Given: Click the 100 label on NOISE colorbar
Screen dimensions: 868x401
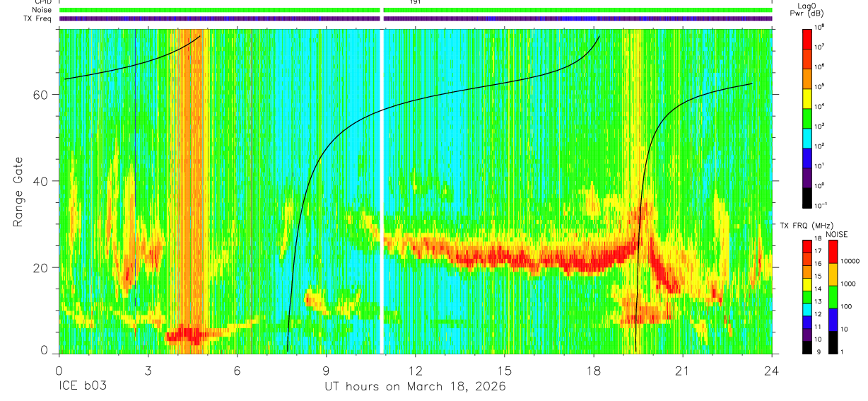Looking at the screenshot, I should click(847, 306).
